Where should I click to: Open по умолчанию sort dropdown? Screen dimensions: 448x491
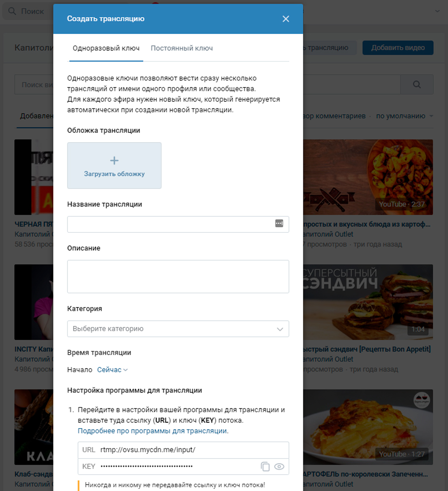point(405,116)
